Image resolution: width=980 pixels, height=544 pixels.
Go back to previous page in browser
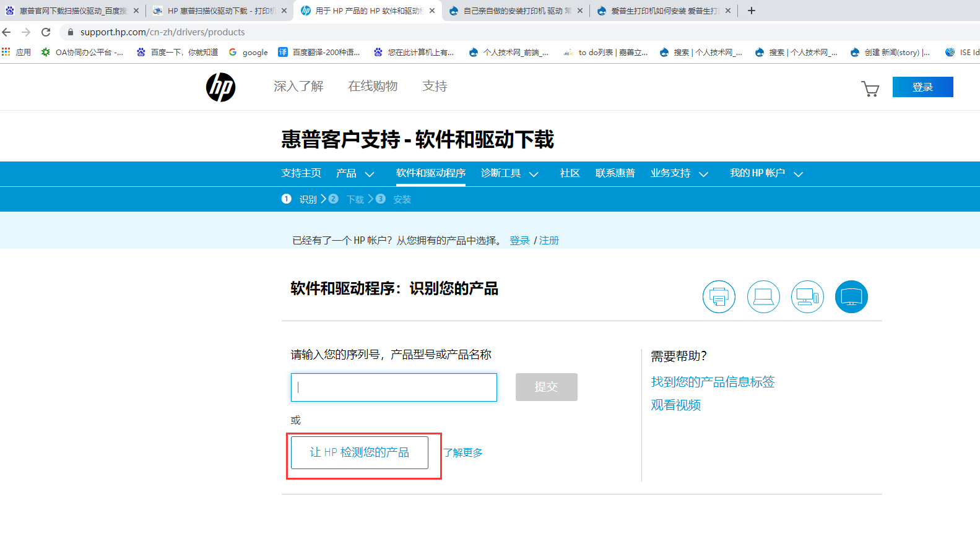click(7, 32)
